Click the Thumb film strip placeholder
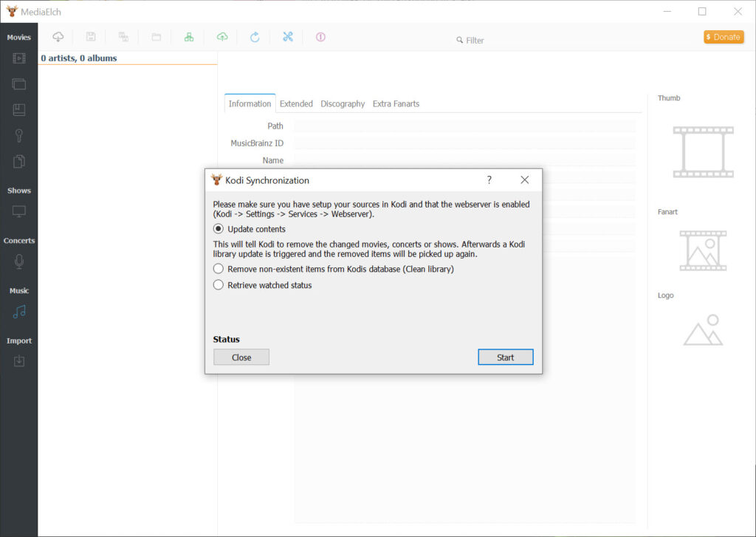Image resolution: width=756 pixels, height=537 pixels. [x=703, y=152]
